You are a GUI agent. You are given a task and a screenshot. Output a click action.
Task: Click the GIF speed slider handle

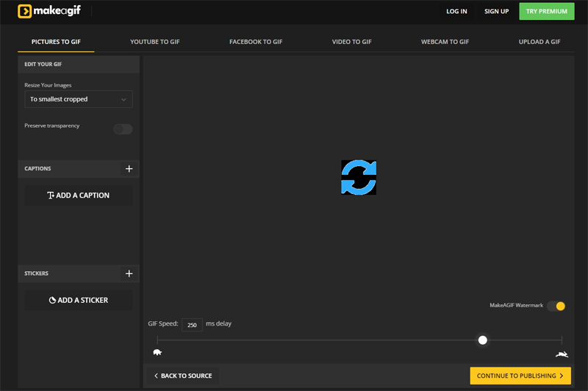[x=483, y=340]
